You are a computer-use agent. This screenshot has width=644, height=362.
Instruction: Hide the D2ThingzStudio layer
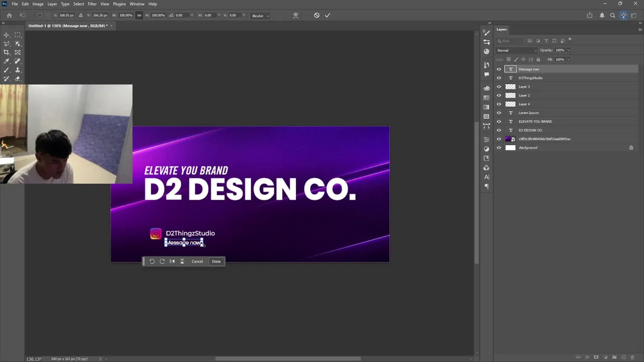499,78
